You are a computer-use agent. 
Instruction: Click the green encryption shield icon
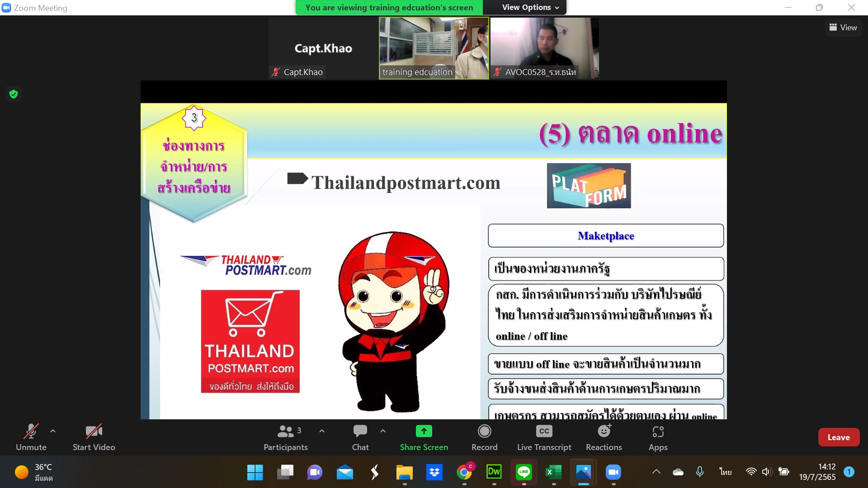point(14,94)
